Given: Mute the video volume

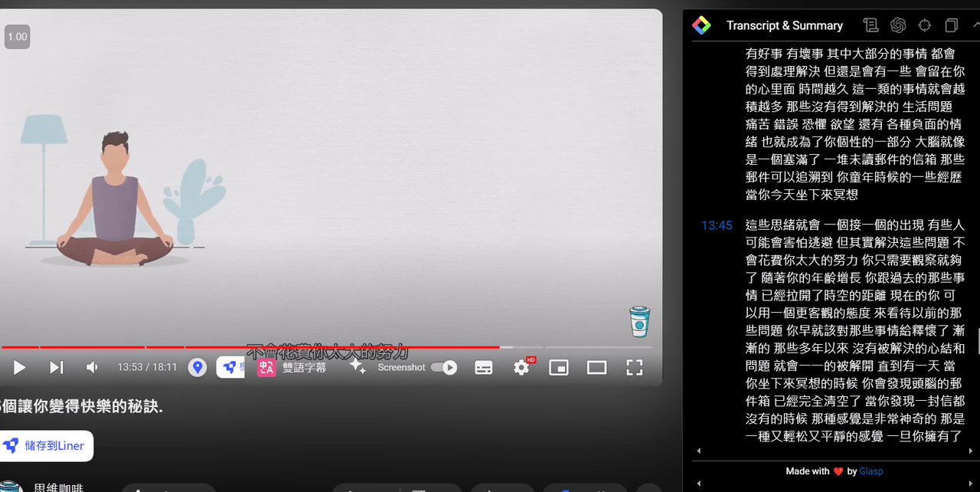Looking at the screenshot, I should [x=92, y=368].
